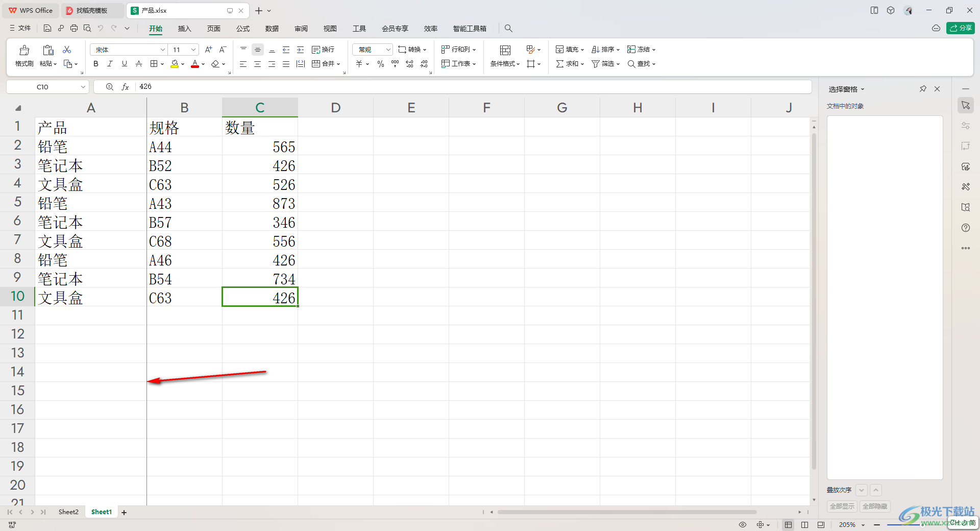This screenshot has width=980, height=531.
Task: Click the table style icon
Action: coord(530,50)
